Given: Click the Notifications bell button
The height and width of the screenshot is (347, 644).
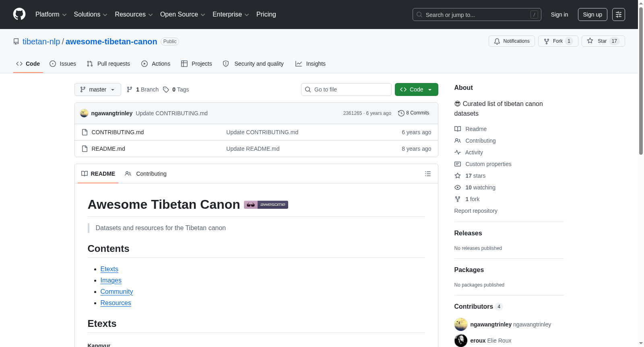Looking at the screenshot, I should pyautogui.click(x=512, y=41).
